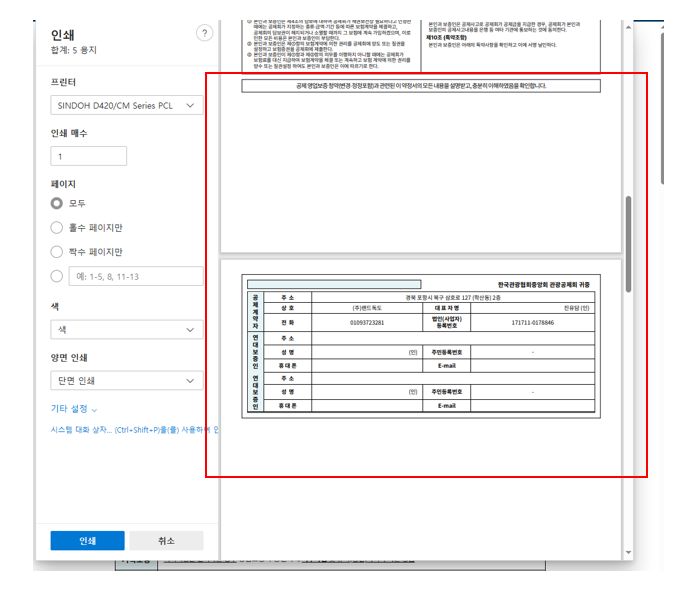Select the custom page range radio button
The width and height of the screenshot is (687, 601).
tap(57, 276)
